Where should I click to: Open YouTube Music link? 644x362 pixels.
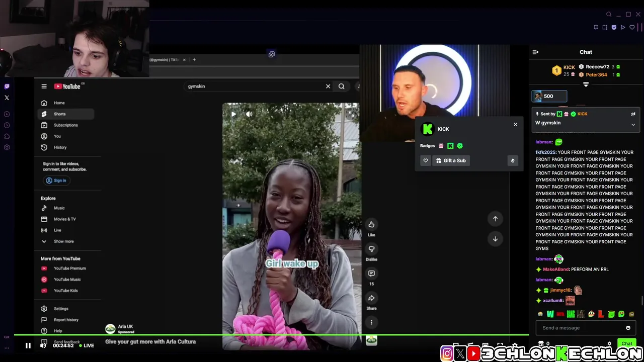coord(66,280)
